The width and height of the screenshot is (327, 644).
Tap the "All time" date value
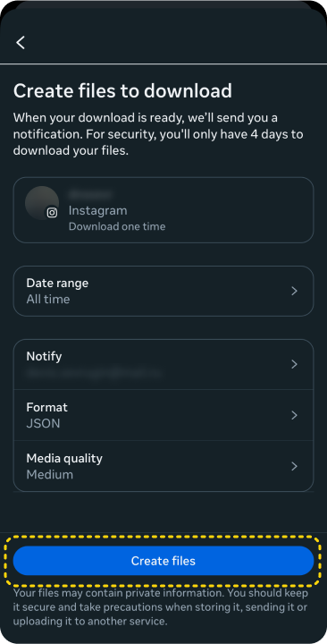pos(48,299)
